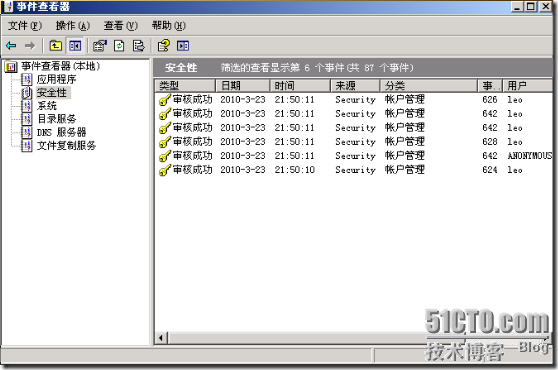Click the Help toolbar icon
The image size is (558, 370).
[164, 46]
